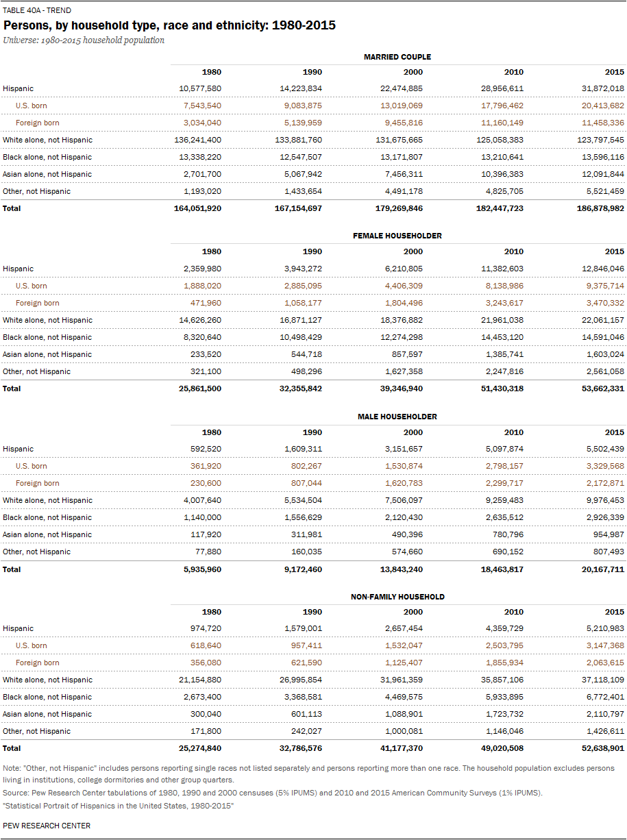Click the table title about persons by household type

[x=169, y=25]
